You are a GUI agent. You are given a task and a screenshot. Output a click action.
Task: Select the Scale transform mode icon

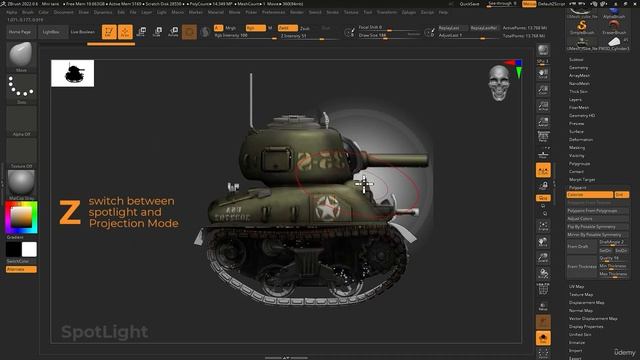(157, 31)
